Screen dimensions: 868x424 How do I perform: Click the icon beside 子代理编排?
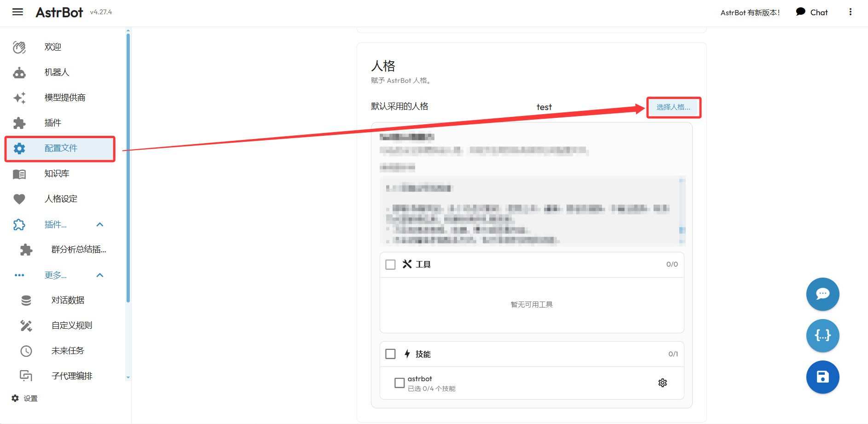(x=26, y=376)
